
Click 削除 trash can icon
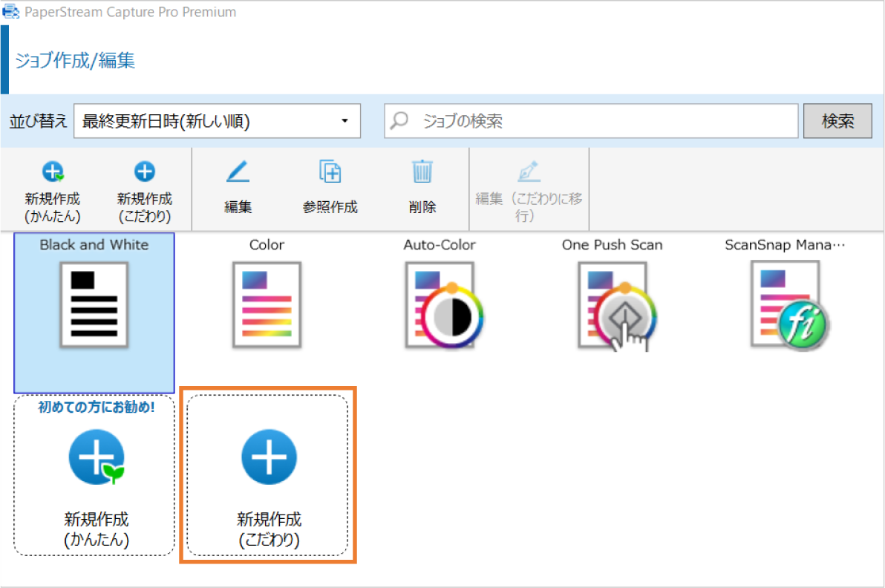coord(422,171)
